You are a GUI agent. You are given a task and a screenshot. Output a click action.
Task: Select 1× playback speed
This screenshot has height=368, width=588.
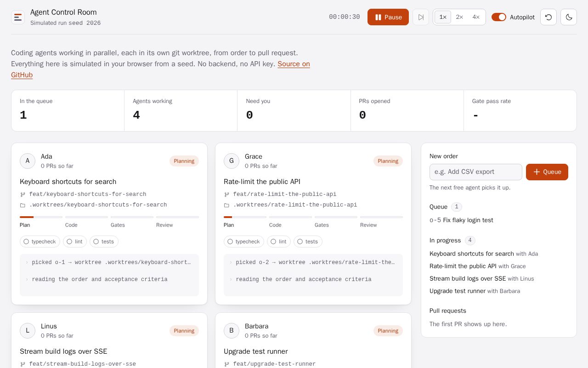(x=443, y=17)
